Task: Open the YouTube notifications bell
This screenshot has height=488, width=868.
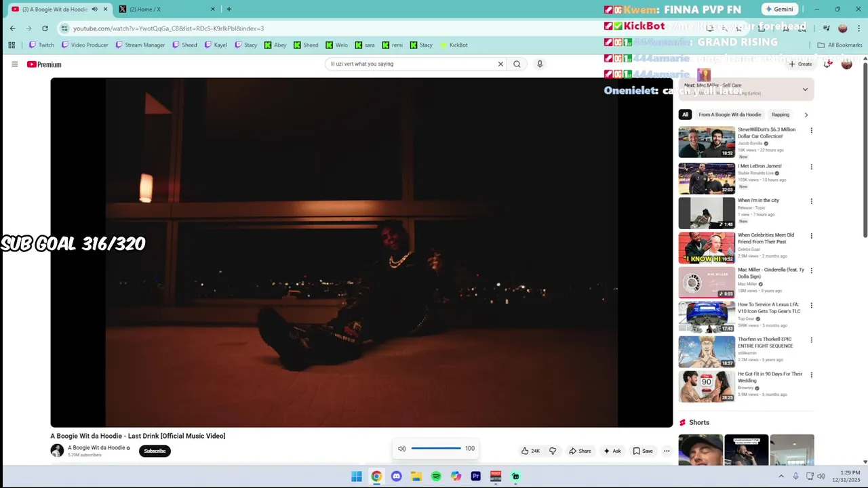Action: [827, 64]
